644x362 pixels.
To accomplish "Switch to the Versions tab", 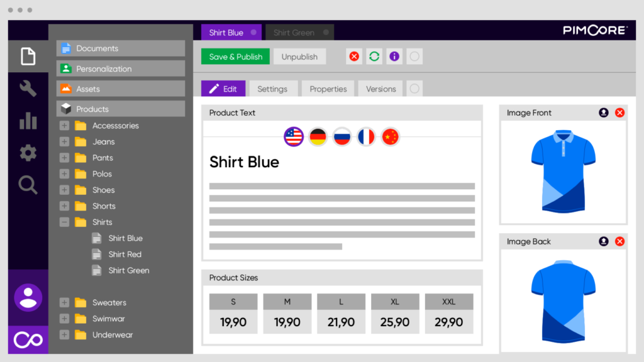I will 380,89.
